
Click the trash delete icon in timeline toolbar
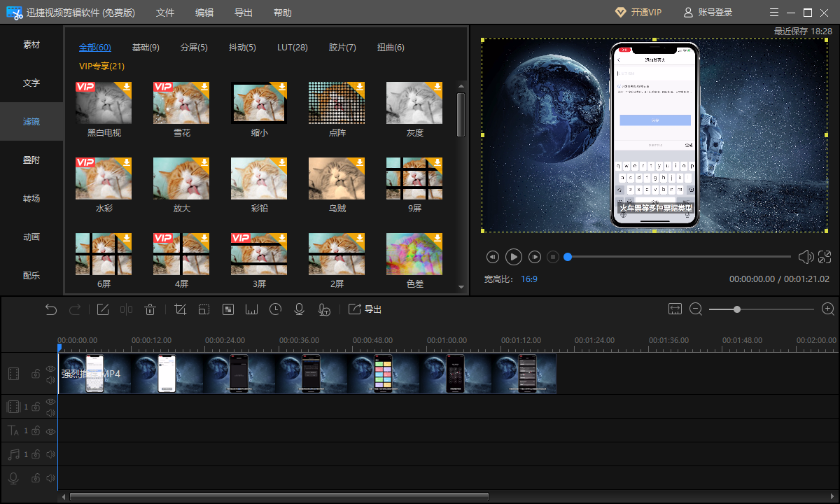(150, 309)
